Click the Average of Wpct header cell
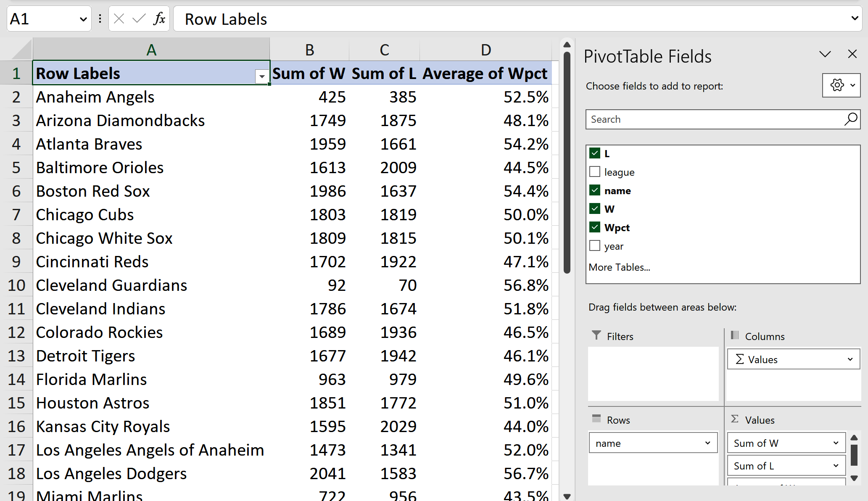The width and height of the screenshot is (868, 501). point(486,74)
